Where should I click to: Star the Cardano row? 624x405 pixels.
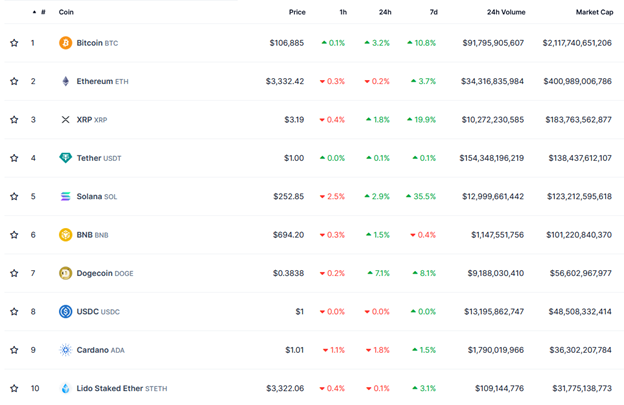pos(14,350)
